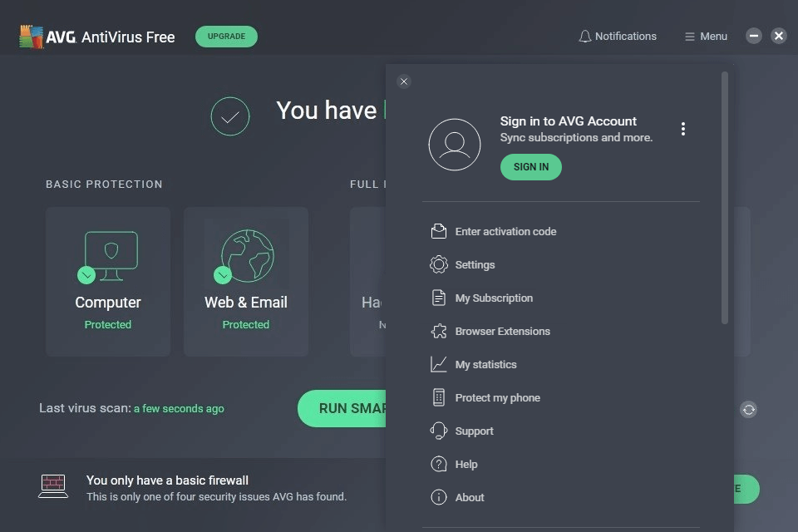Click the 'Notifications' text label

(x=625, y=37)
